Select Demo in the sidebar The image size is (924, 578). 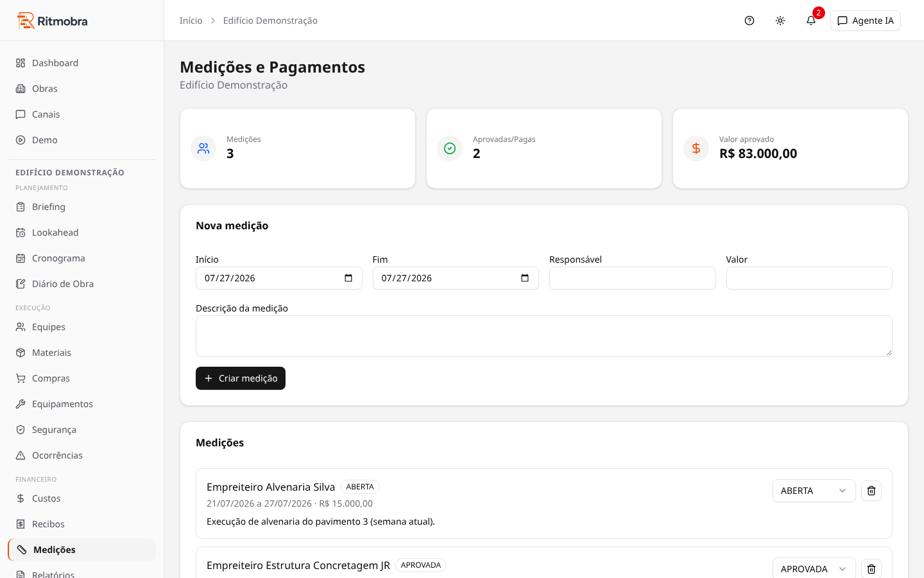(x=81, y=140)
